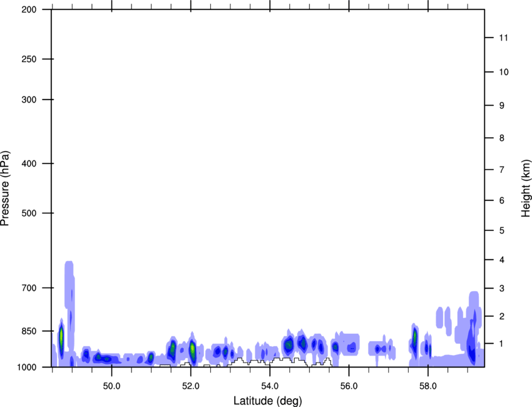Click the 2 km height label

click(502, 316)
